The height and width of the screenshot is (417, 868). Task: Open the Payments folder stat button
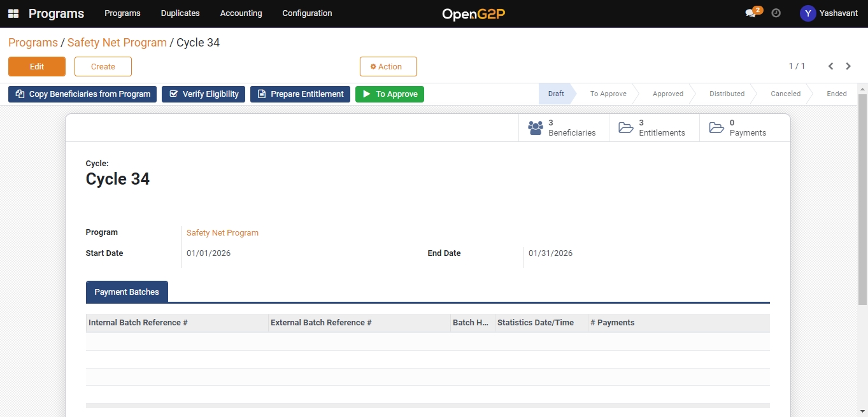pyautogui.click(x=744, y=128)
